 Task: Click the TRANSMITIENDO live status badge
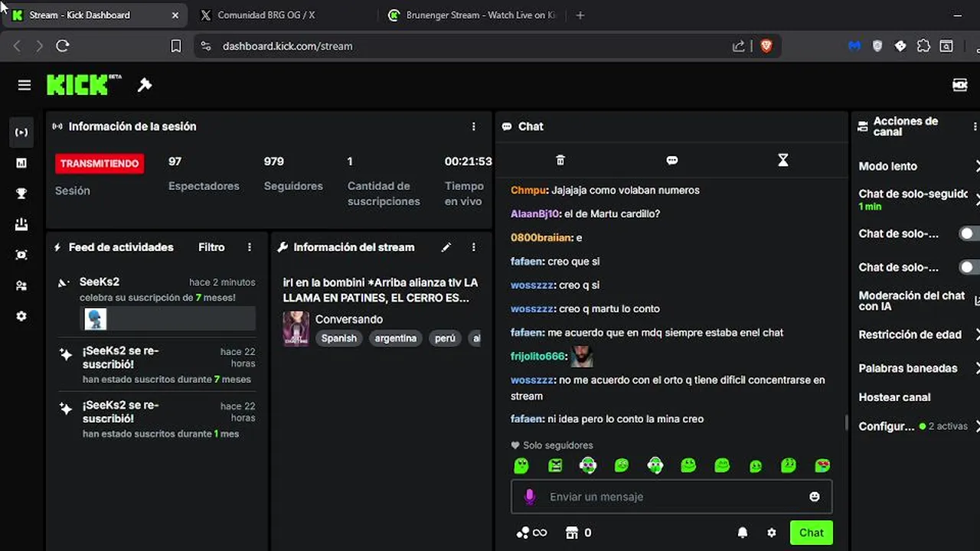click(100, 163)
